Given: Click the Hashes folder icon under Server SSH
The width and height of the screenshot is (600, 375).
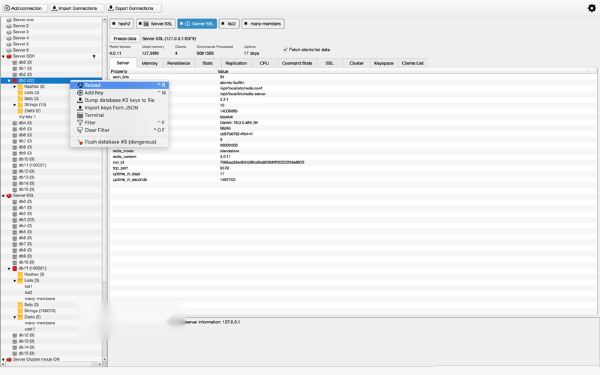Looking at the screenshot, I should point(21,86).
